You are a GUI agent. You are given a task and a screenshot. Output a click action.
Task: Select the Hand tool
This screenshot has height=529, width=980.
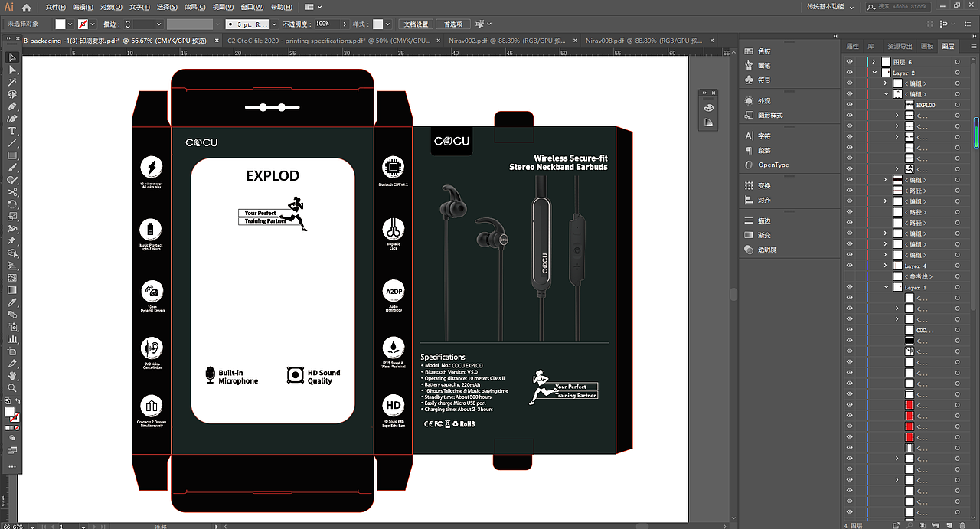[12, 376]
